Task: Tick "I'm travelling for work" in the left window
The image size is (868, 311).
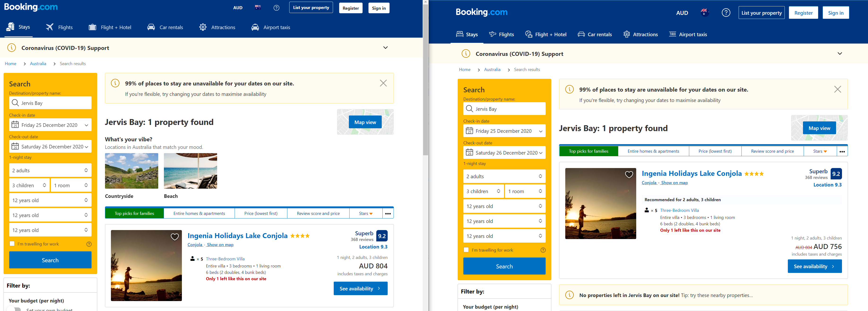Action: pyautogui.click(x=12, y=244)
